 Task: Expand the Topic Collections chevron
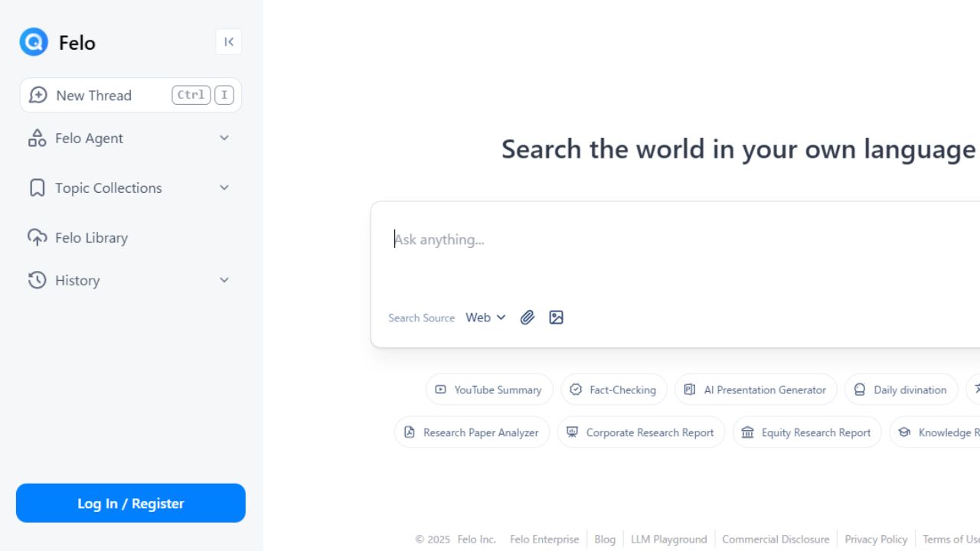click(224, 187)
